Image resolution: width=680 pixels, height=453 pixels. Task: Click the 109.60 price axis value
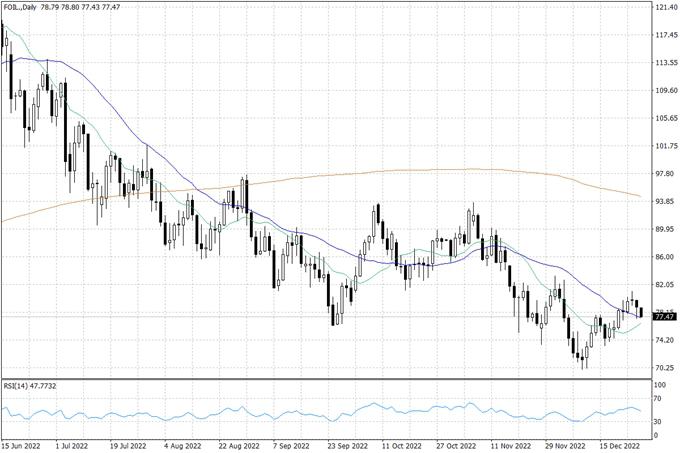(x=665, y=91)
